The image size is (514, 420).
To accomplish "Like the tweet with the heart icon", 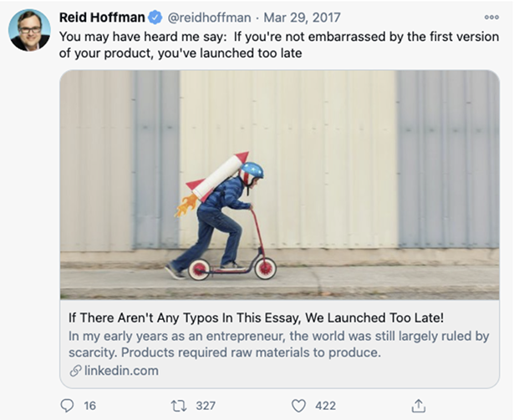I will [298, 406].
